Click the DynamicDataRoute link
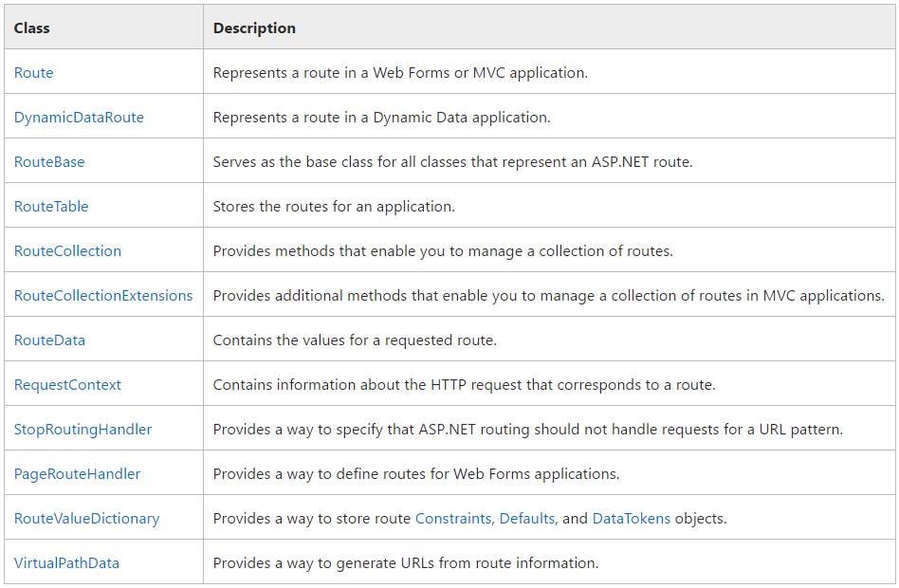 (x=79, y=118)
